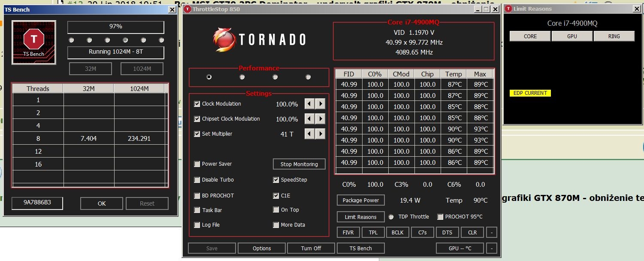This screenshot has height=261, width=644.
Task: Click the DTS button
Action: tap(447, 233)
